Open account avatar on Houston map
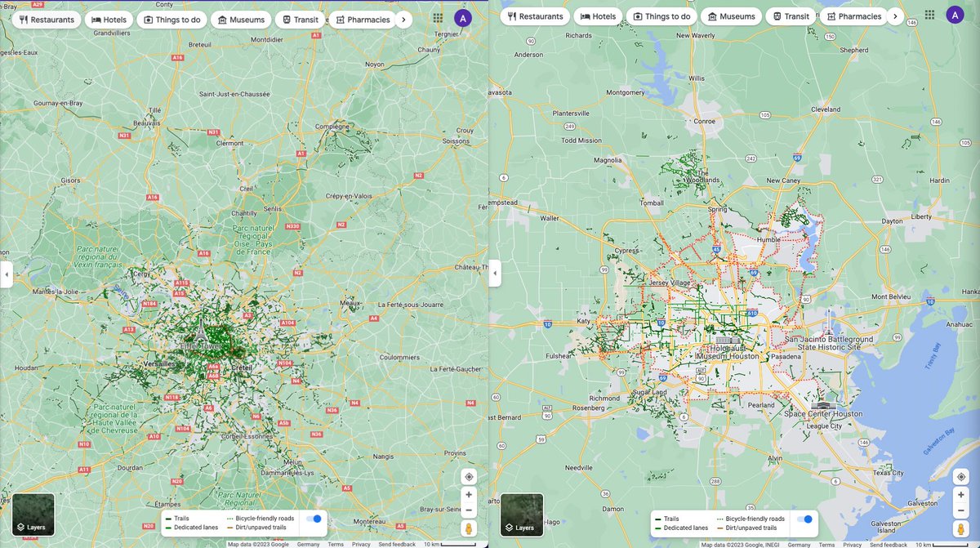Screen dimensions: 980x548 pos(955,15)
